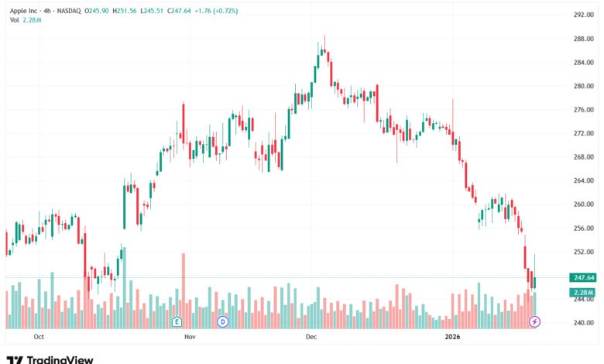Select the Nov label on time axis
Image resolution: width=604 pixels, height=364 pixels.
pyautogui.click(x=190, y=337)
